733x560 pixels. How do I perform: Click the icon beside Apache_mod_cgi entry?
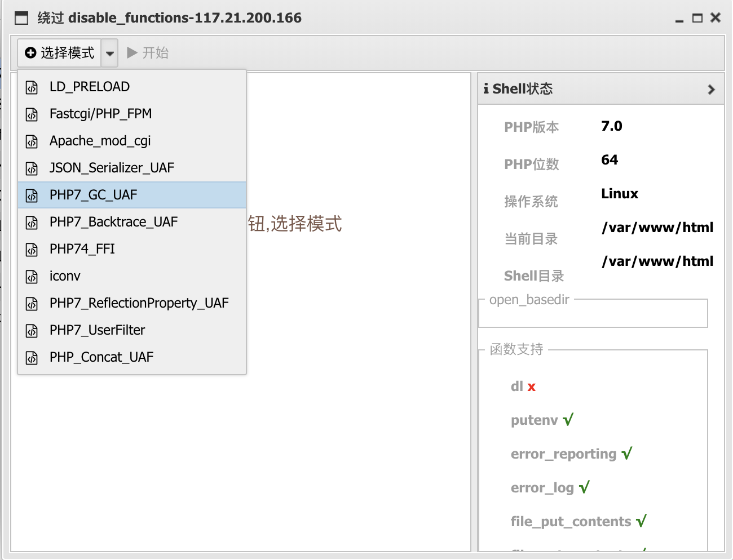pyautogui.click(x=32, y=141)
